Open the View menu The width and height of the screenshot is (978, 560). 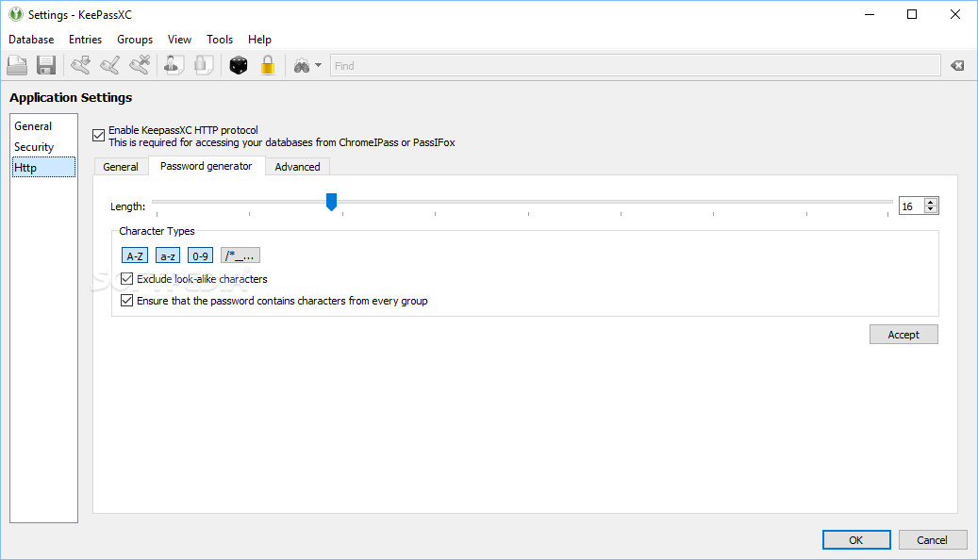[179, 40]
